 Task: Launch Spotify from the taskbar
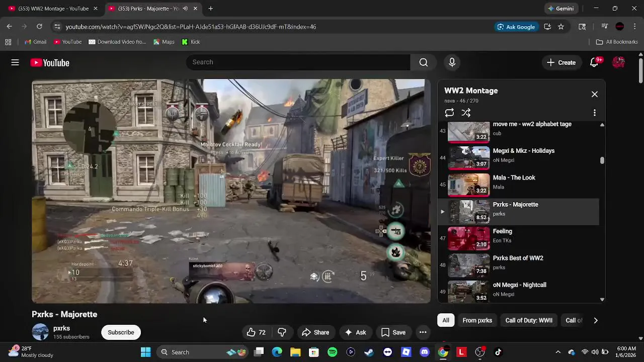[x=332, y=352]
